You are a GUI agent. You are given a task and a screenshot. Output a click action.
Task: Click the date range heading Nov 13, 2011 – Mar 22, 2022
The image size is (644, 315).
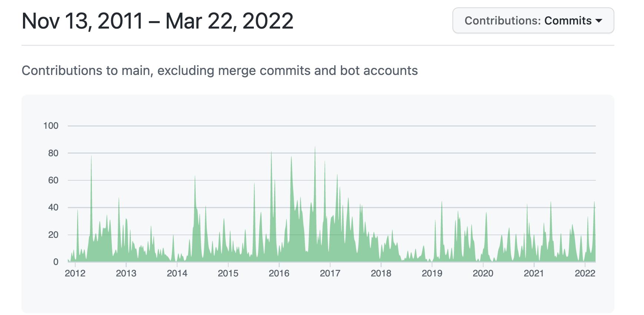(157, 21)
